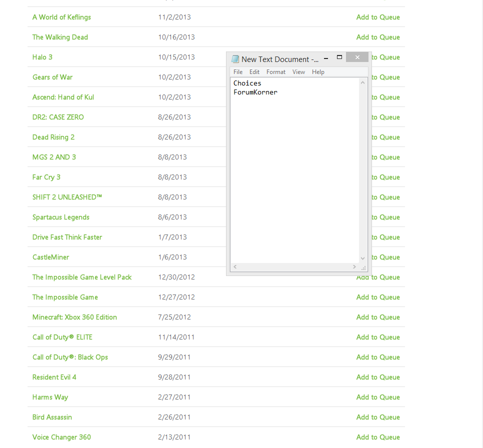
Task: Open the Help menu in Notepad
Action: pyautogui.click(x=318, y=72)
